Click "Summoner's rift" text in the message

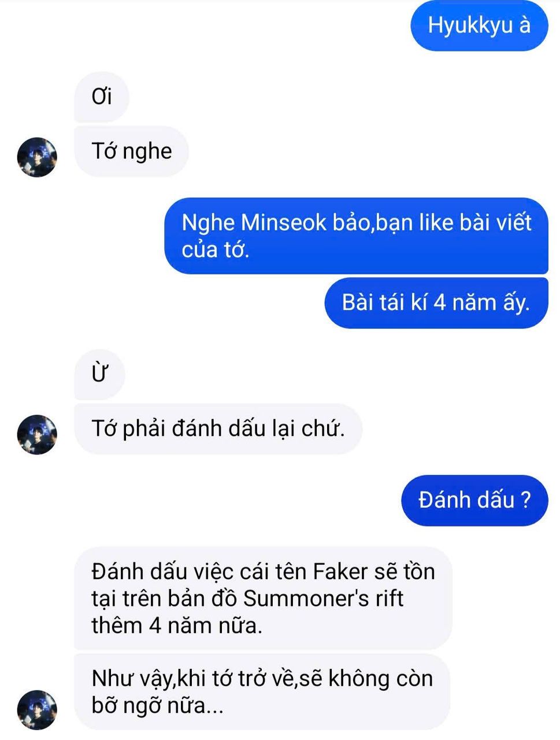pyautogui.click(x=323, y=598)
